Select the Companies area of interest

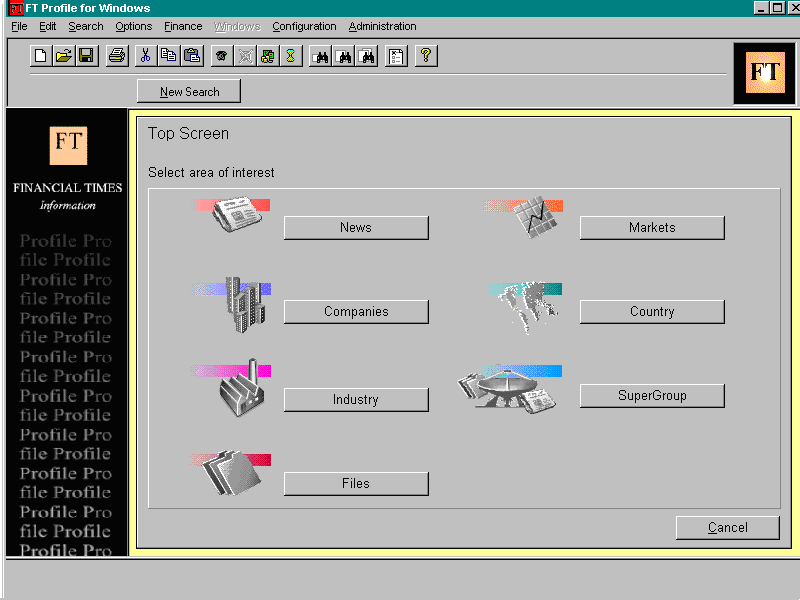point(356,311)
